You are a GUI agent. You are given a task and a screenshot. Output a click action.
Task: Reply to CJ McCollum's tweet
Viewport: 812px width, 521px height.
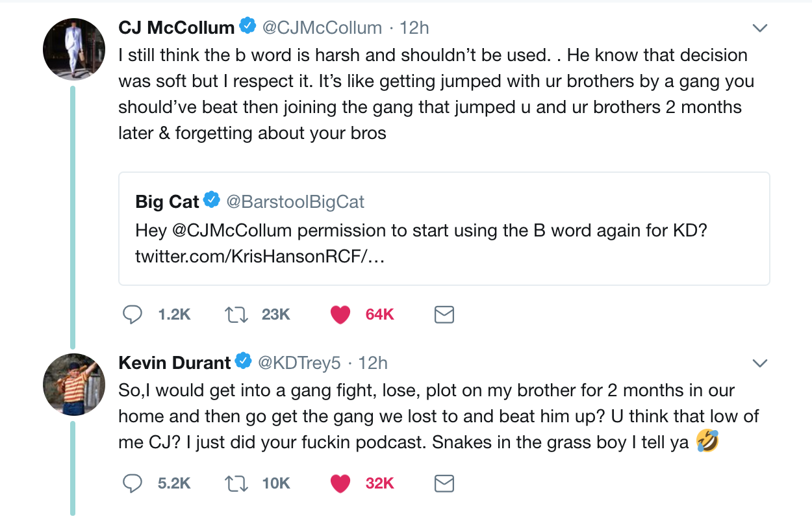pyautogui.click(x=133, y=314)
